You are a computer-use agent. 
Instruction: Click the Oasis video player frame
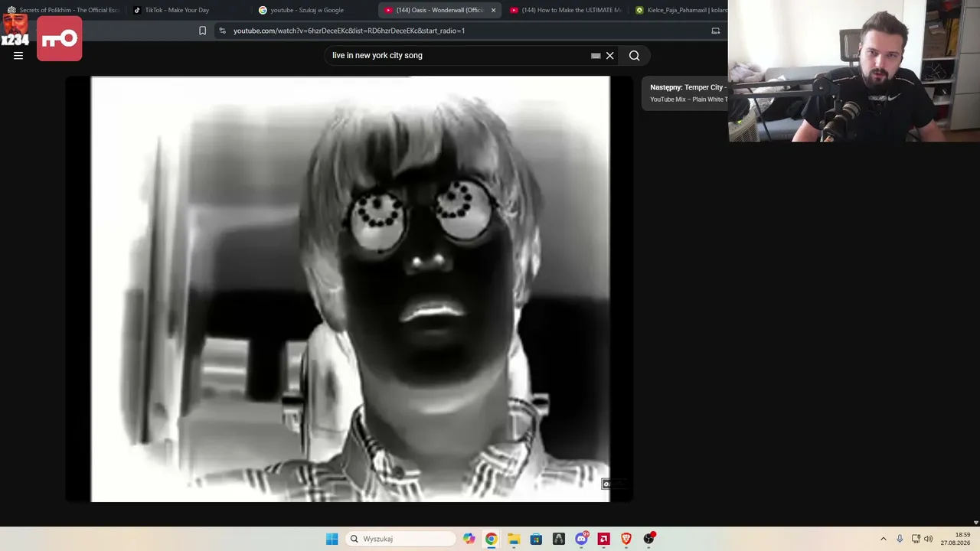350,289
